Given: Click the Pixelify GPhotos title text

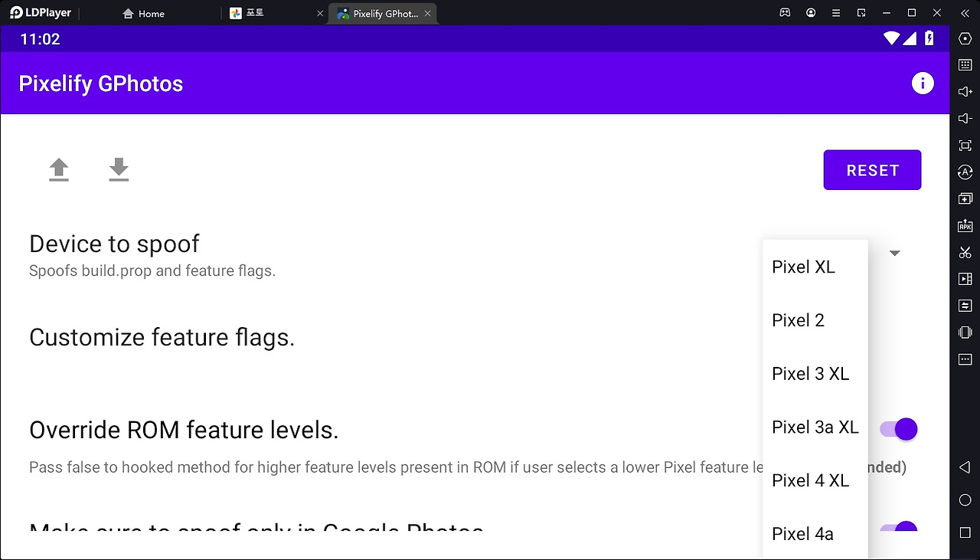Looking at the screenshot, I should (x=101, y=84).
